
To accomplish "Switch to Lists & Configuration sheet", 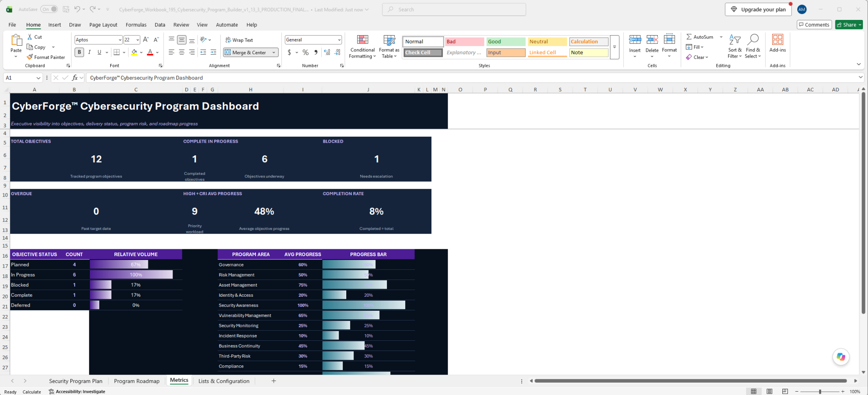I will click(224, 381).
